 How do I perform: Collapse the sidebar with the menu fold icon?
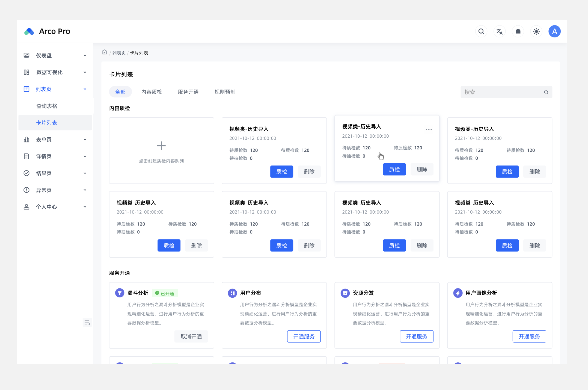[x=87, y=322]
